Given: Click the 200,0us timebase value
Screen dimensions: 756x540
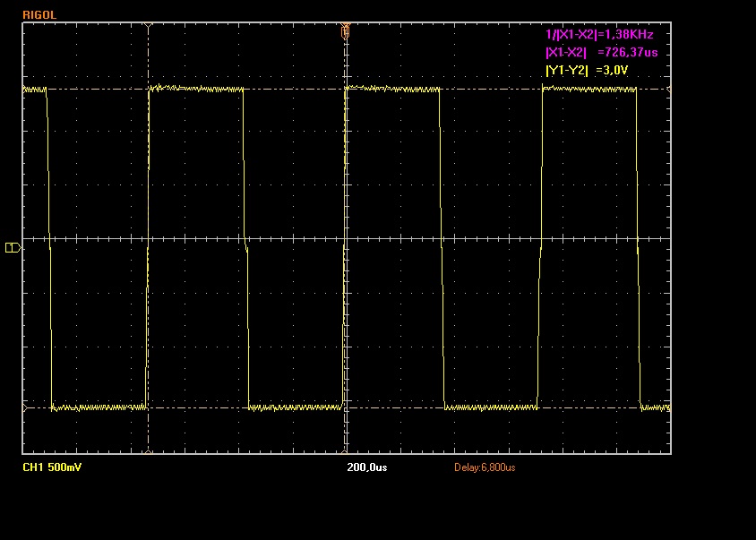Looking at the screenshot, I should coord(367,467).
